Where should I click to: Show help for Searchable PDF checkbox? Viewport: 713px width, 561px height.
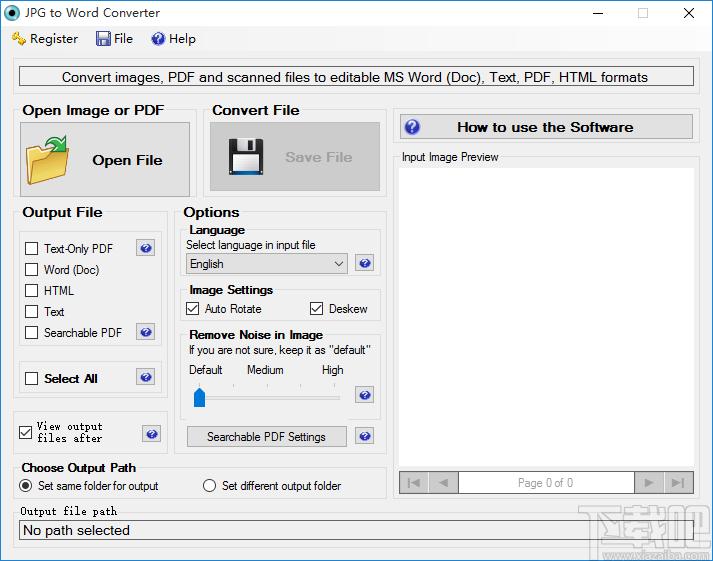146,332
